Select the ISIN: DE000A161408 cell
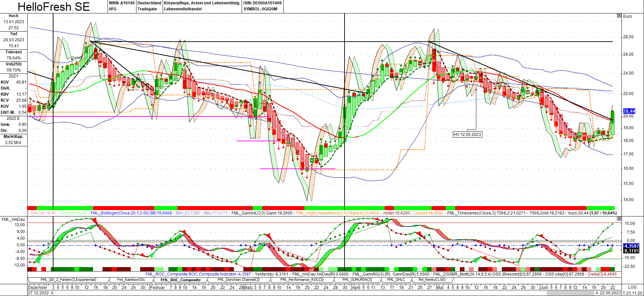The width and height of the screenshot is (644, 296). pos(263,3)
